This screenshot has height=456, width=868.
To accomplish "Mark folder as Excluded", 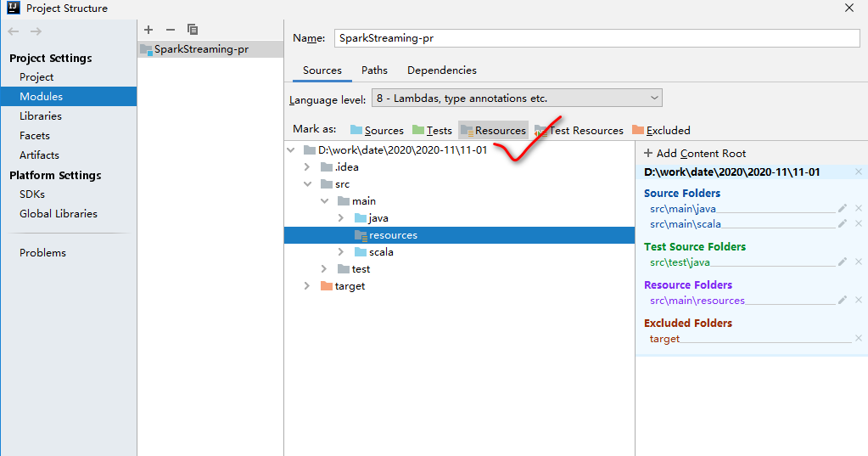I will [x=661, y=130].
